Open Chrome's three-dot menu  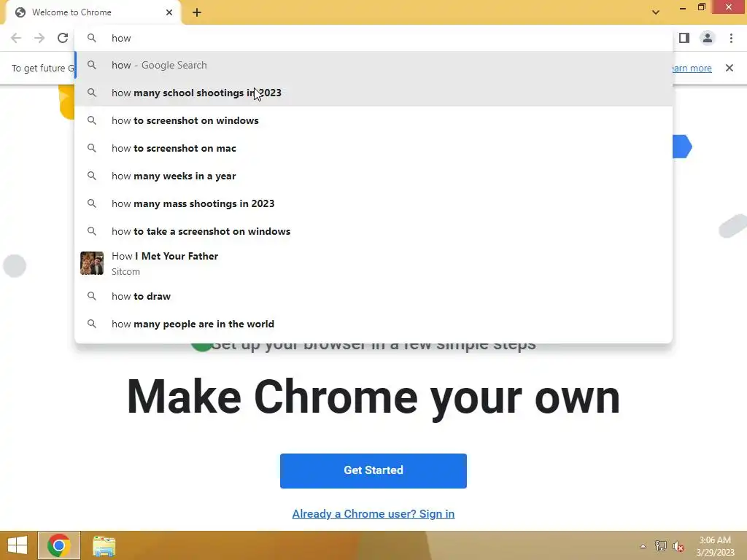(731, 38)
